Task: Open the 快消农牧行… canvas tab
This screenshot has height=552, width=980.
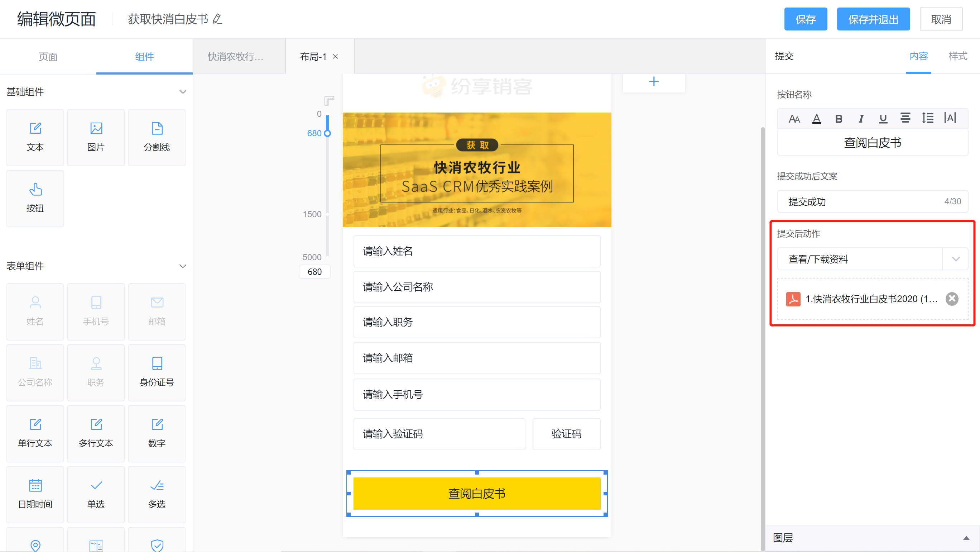Action: pyautogui.click(x=239, y=56)
